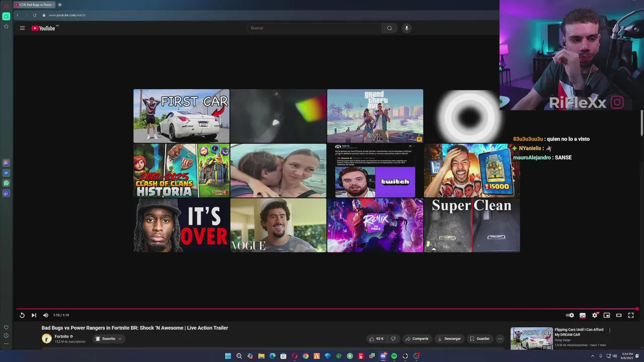Open FIRST CAR end-screen video
This screenshot has width=644, height=362.
tap(181, 116)
